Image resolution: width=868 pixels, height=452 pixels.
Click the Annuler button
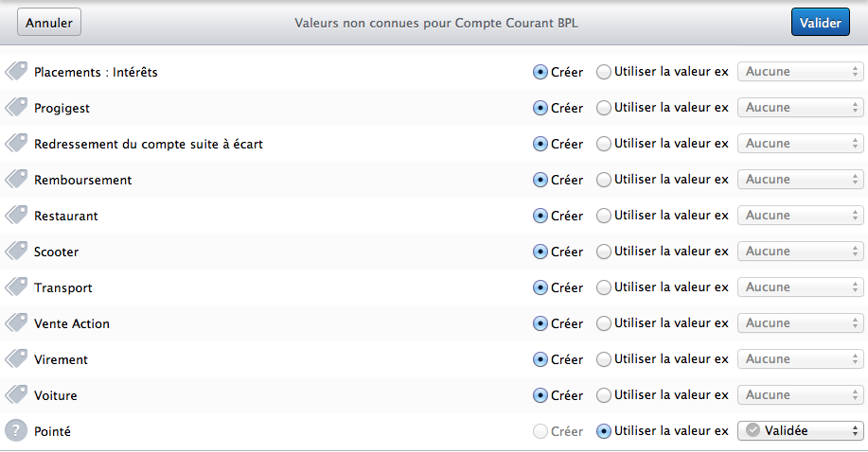pyautogui.click(x=49, y=22)
